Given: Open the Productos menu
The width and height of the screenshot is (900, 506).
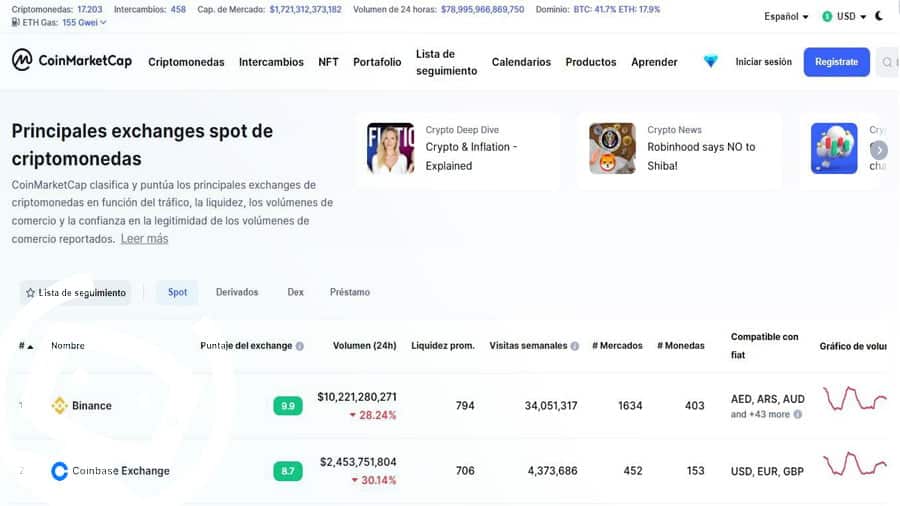Looking at the screenshot, I should tap(591, 62).
